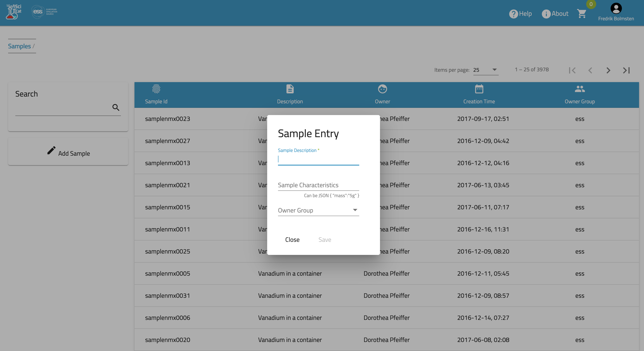Image resolution: width=644 pixels, height=351 pixels.
Task: Focus the Sample Characteristics input field
Action: (318, 185)
